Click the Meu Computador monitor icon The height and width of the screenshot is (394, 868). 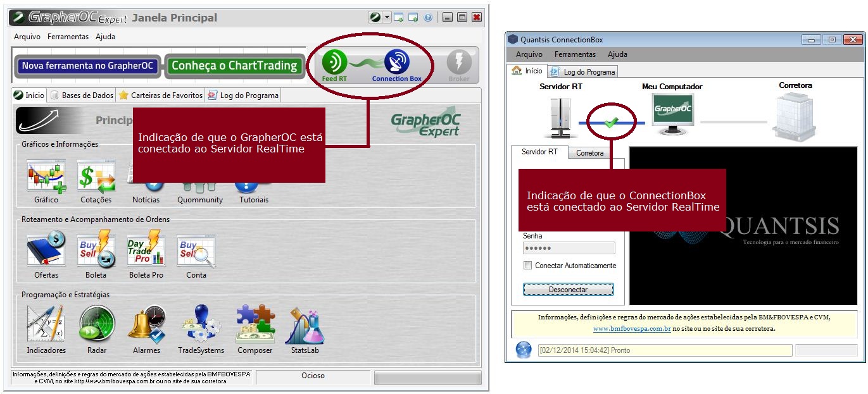672,114
